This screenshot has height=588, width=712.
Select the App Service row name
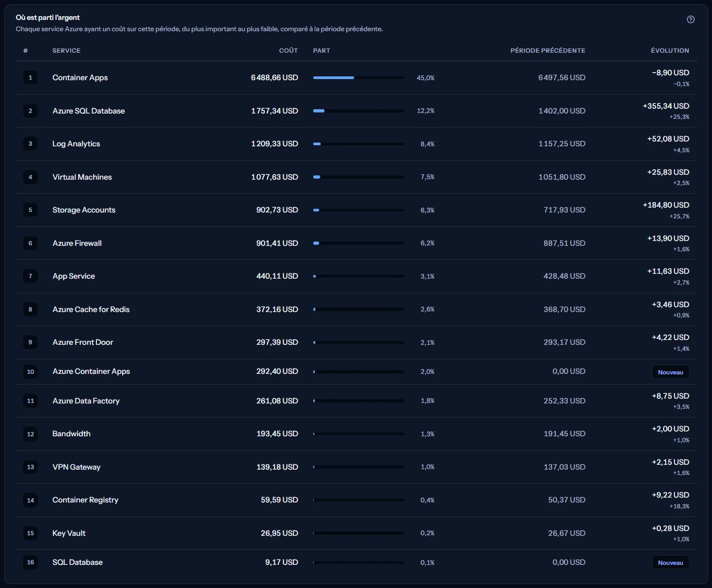[74, 276]
